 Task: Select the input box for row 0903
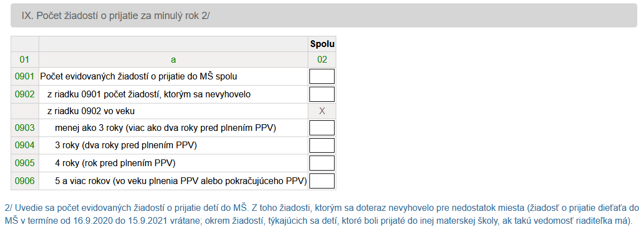point(322,128)
